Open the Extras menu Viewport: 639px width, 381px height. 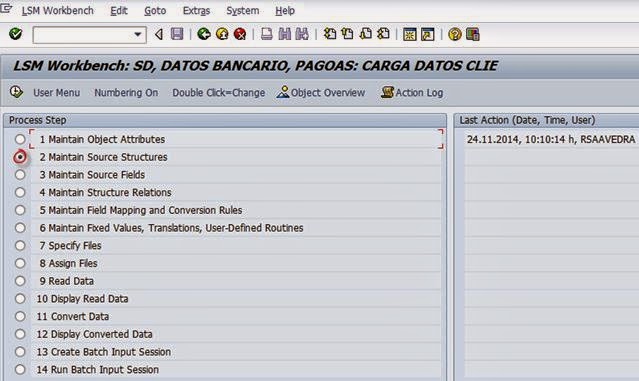[196, 11]
